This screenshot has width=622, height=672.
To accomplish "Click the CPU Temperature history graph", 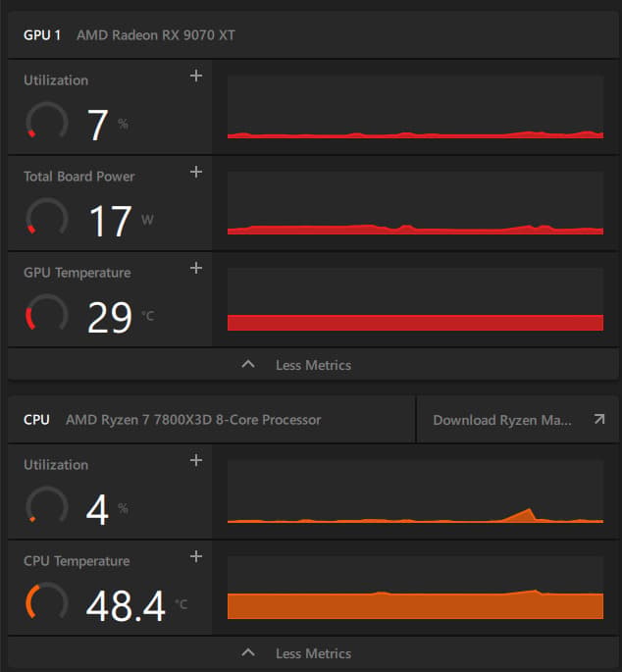I will click(x=415, y=588).
